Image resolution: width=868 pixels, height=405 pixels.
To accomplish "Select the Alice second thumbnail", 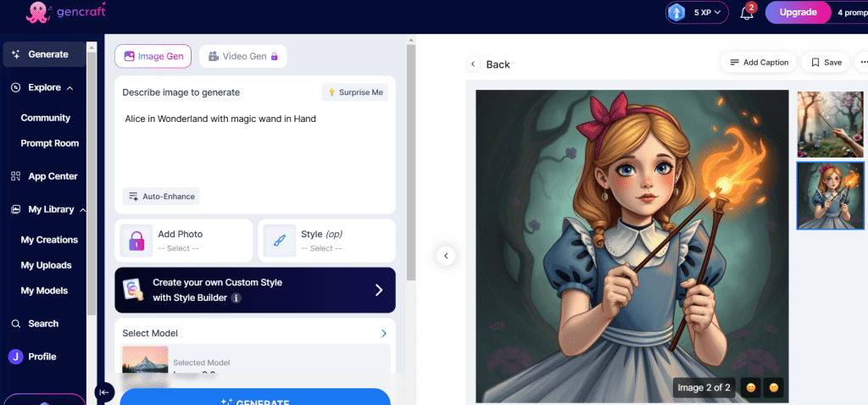I will pos(831,196).
